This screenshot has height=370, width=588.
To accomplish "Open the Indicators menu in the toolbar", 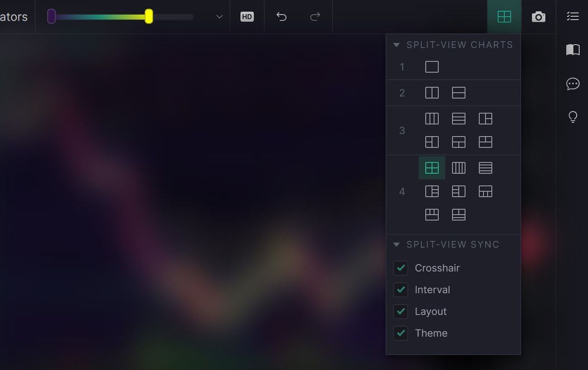I will point(14,17).
